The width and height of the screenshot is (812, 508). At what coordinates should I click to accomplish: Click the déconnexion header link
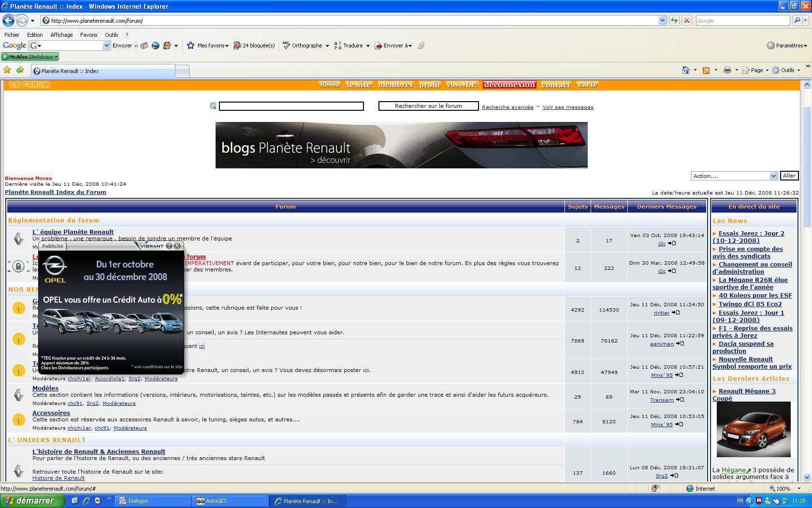[x=509, y=84]
